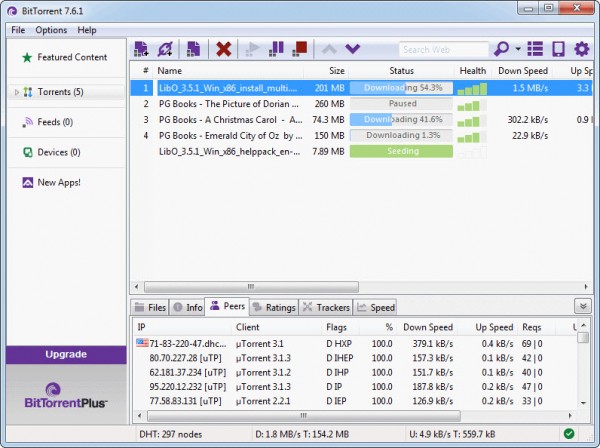Select peer 80.70.227.28 [uTP]

354,358
